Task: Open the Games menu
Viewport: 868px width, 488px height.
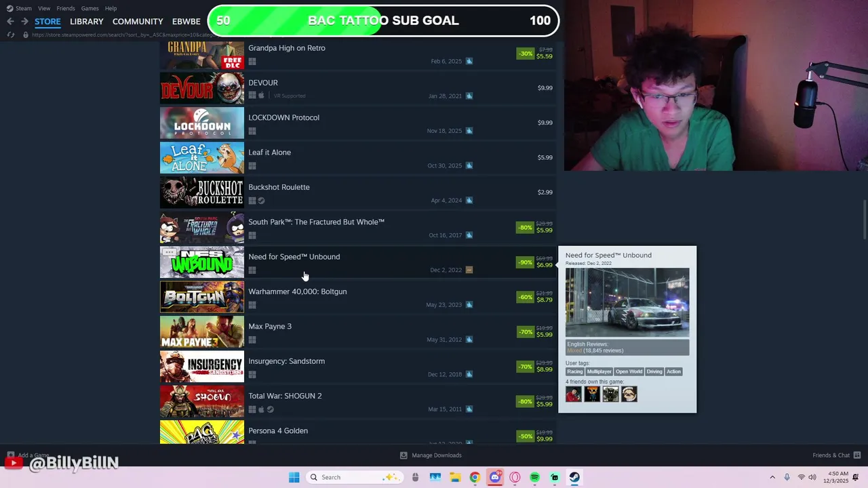Action: pos(90,8)
